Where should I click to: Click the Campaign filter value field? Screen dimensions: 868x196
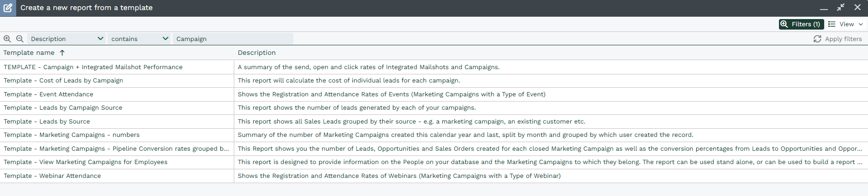(233, 39)
